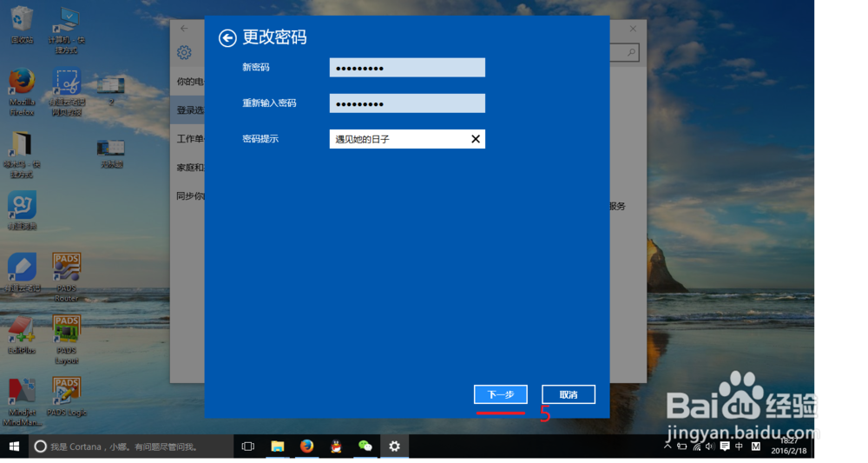The image size is (868, 463).
Task: Click the M input method tray icon
Action: tap(756, 446)
